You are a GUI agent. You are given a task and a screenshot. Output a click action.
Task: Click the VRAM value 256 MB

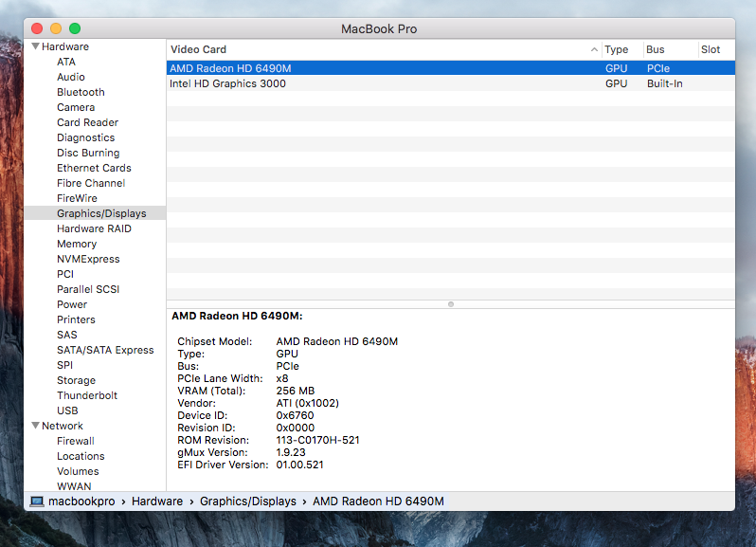tap(295, 391)
